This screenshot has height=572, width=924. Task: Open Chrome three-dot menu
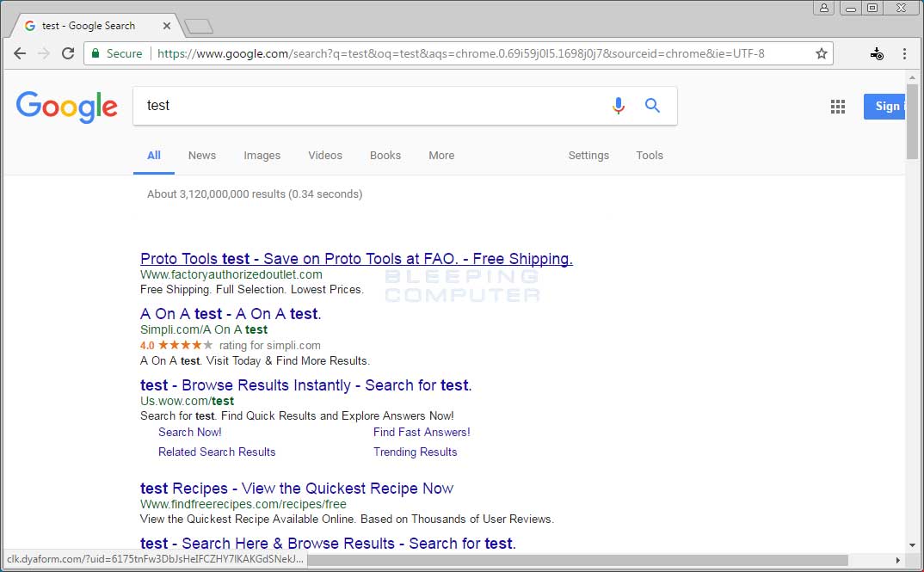tap(904, 53)
